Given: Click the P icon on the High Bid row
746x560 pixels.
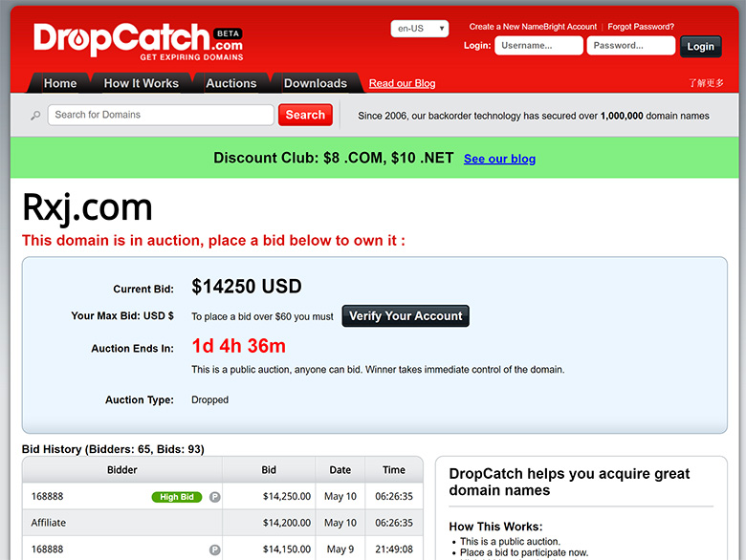Looking at the screenshot, I should (x=214, y=497).
